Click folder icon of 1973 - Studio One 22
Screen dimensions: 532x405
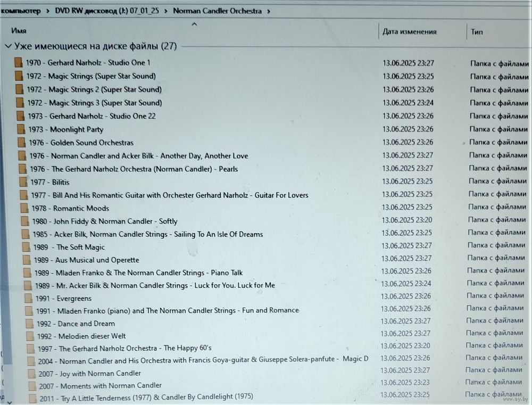20,116
